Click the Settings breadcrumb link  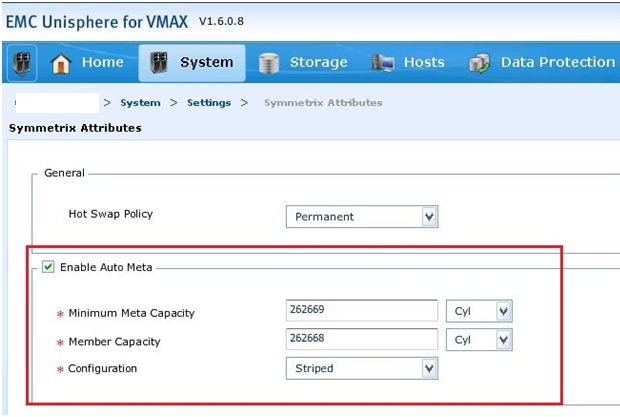point(209,102)
